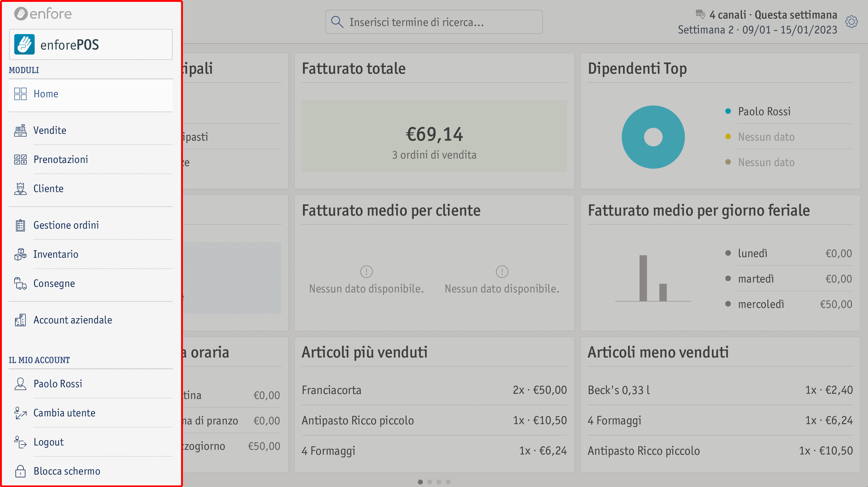Select Cambia utente
This screenshot has width=868, height=487.
click(91, 413)
